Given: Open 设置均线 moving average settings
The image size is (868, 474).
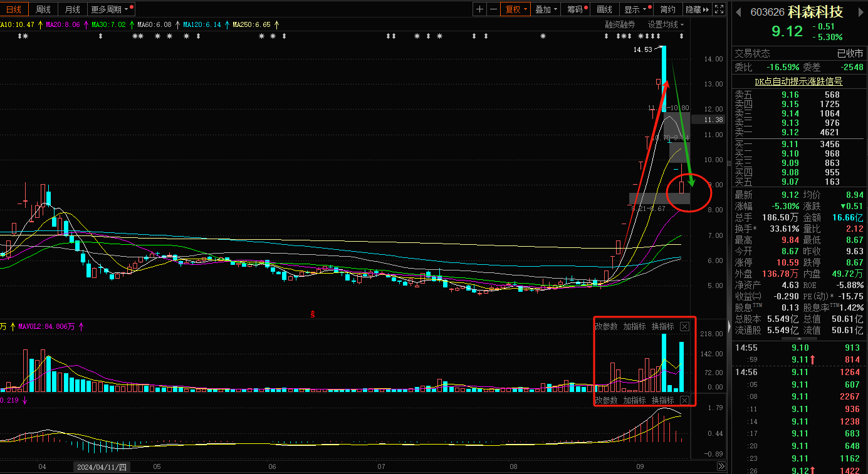Looking at the screenshot, I should 666,24.
